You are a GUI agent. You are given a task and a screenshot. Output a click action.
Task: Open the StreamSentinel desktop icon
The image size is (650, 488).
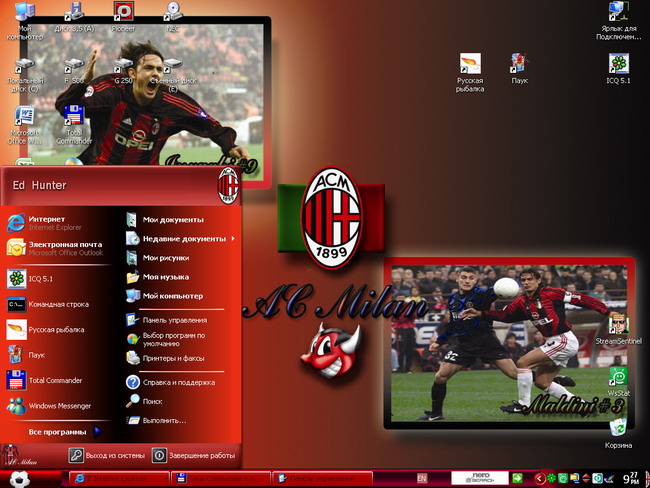click(618, 330)
